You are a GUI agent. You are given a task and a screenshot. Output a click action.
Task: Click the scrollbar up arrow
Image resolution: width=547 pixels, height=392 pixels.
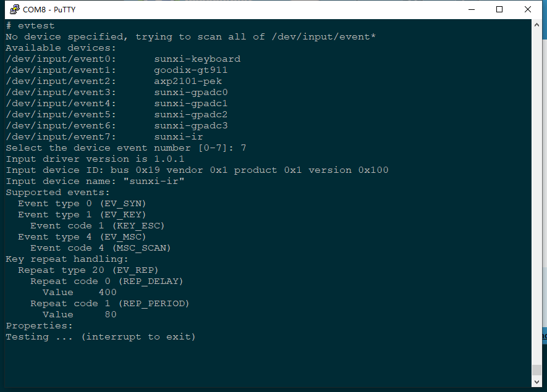[536, 25]
